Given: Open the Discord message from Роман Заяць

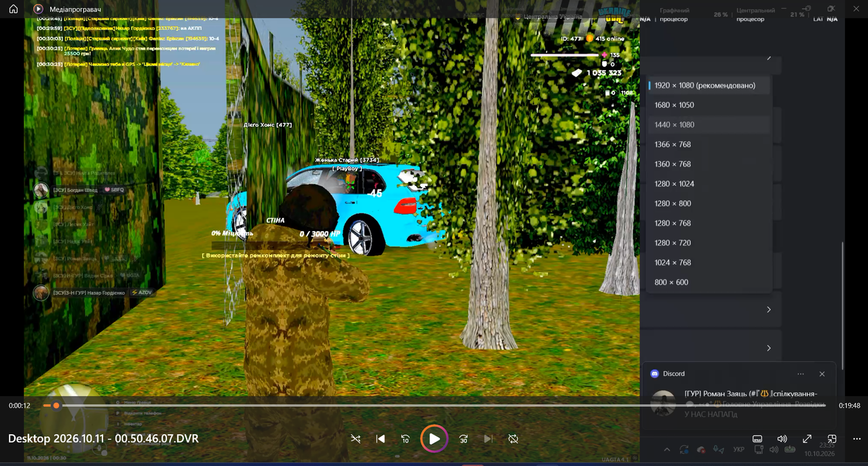Looking at the screenshot, I should tap(739, 404).
